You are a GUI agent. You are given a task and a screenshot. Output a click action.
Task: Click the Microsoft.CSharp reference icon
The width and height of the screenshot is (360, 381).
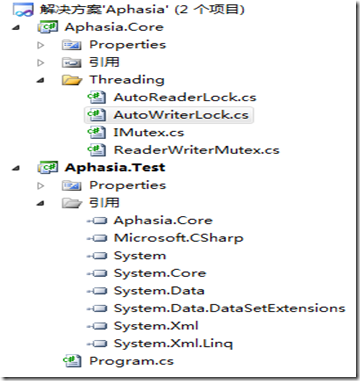pos(97,238)
